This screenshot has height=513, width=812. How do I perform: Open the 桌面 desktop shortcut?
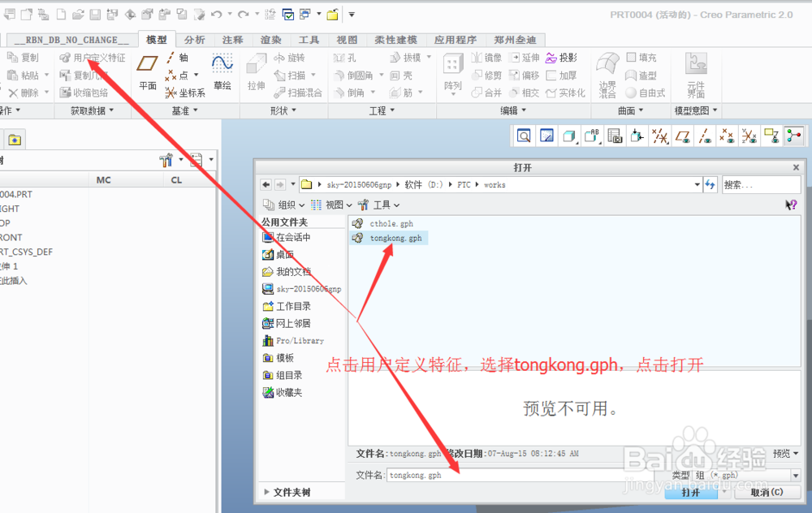tap(278, 254)
